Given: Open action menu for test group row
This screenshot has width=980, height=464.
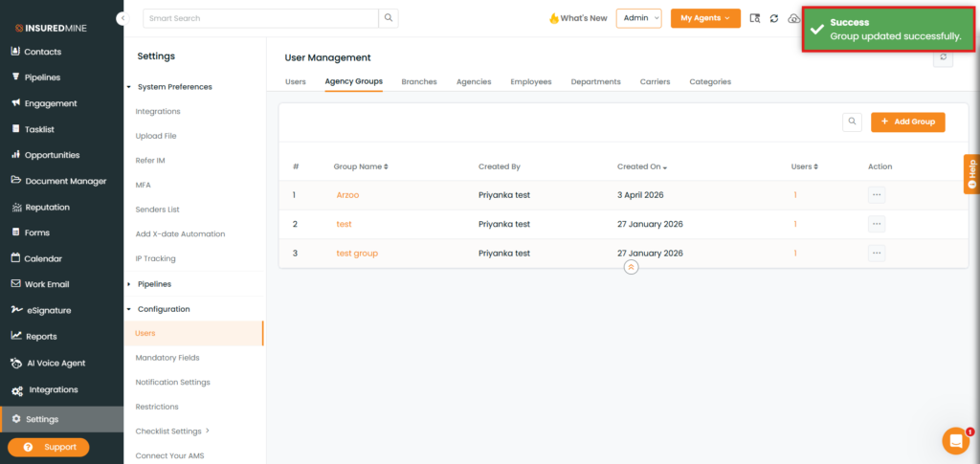Looking at the screenshot, I should point(877,254).
